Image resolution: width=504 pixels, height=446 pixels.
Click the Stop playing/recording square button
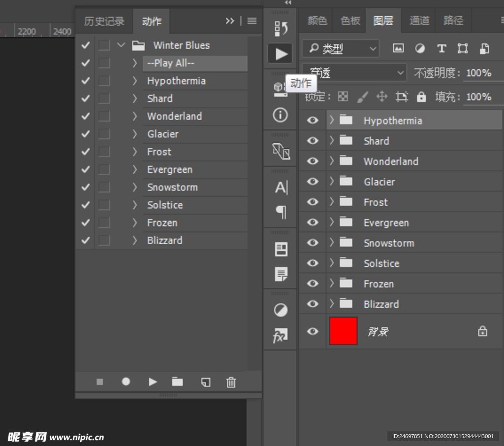tap(100, 382)
